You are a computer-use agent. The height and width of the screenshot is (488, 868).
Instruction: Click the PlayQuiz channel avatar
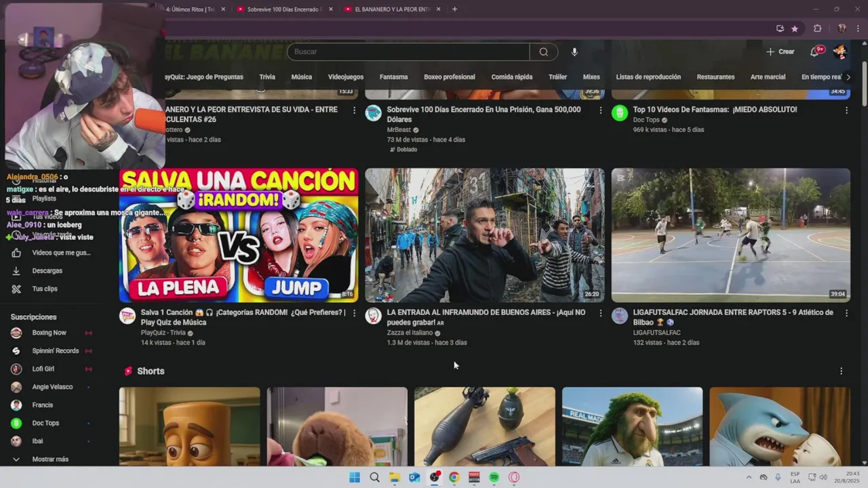(127, 316)
